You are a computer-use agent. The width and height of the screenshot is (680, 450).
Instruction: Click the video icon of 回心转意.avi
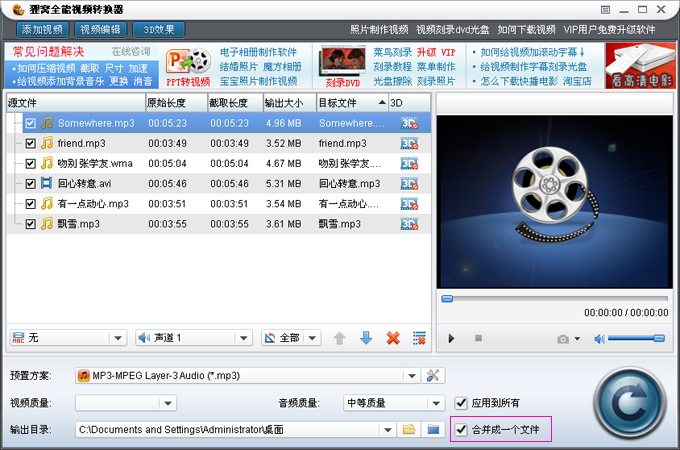coord(46,183)
